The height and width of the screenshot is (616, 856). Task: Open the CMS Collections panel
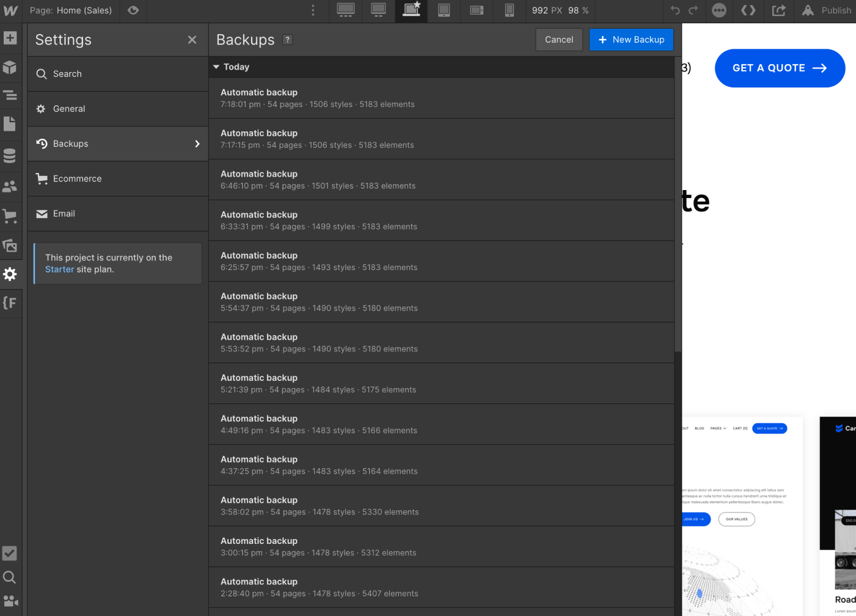(x=10, y=155)
